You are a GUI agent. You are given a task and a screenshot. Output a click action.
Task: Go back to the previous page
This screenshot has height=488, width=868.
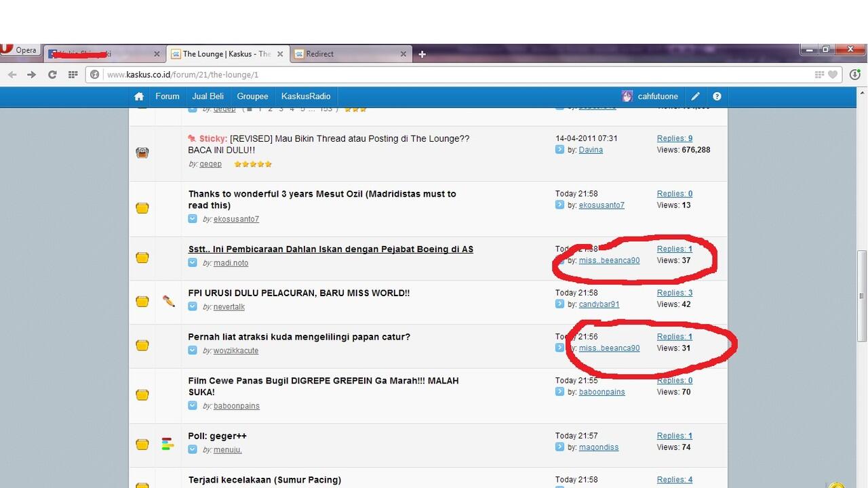point(12,75)
